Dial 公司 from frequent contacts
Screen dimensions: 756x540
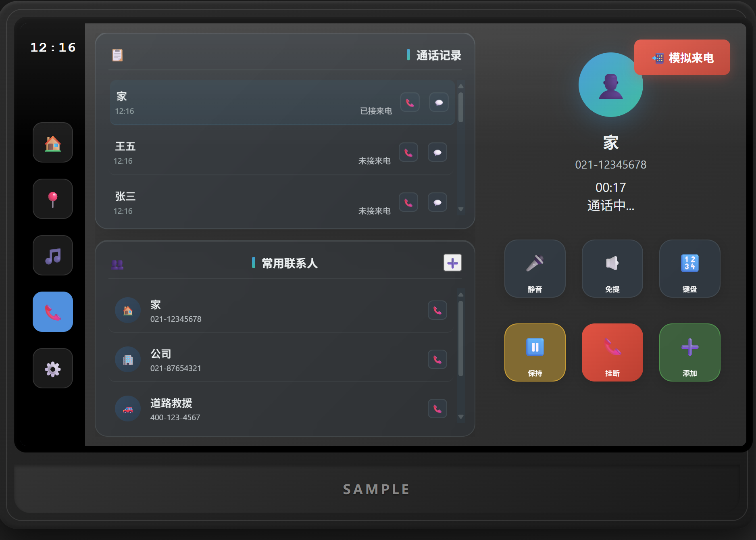pyautogui.click(x=437, y=359)
